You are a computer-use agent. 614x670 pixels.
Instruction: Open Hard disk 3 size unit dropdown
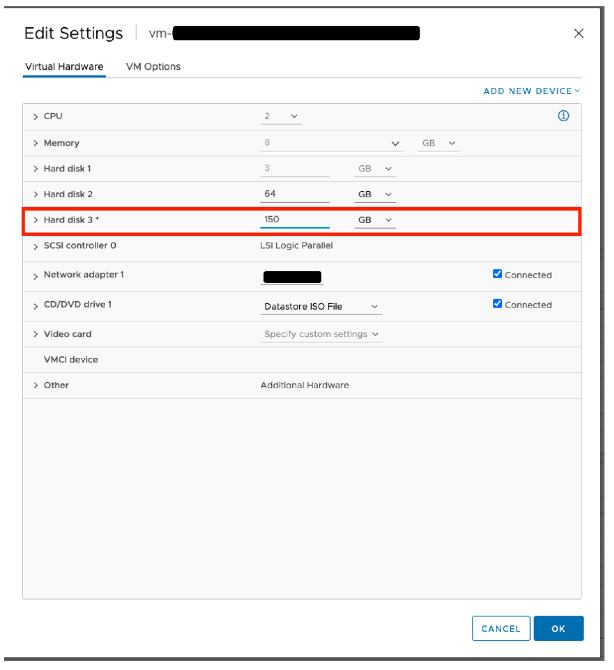click(375, 220)
